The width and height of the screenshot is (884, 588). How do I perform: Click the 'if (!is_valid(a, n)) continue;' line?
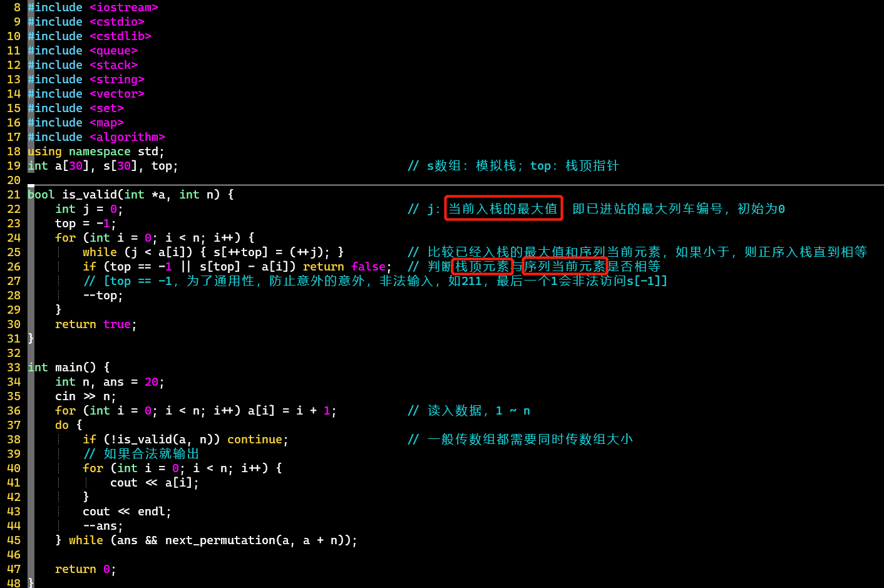pyautogui.click(x=186, y=440)
